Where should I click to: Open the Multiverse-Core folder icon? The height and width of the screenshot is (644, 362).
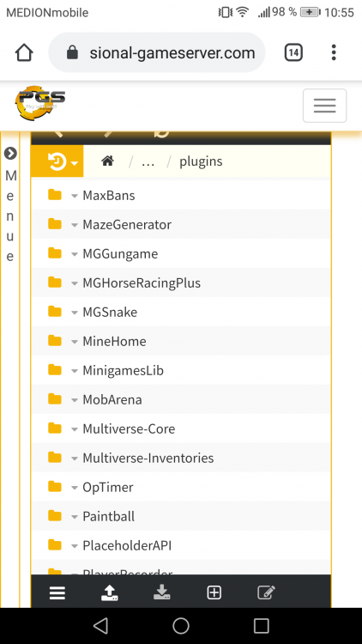pyautogui.click(x=55, y=428)
